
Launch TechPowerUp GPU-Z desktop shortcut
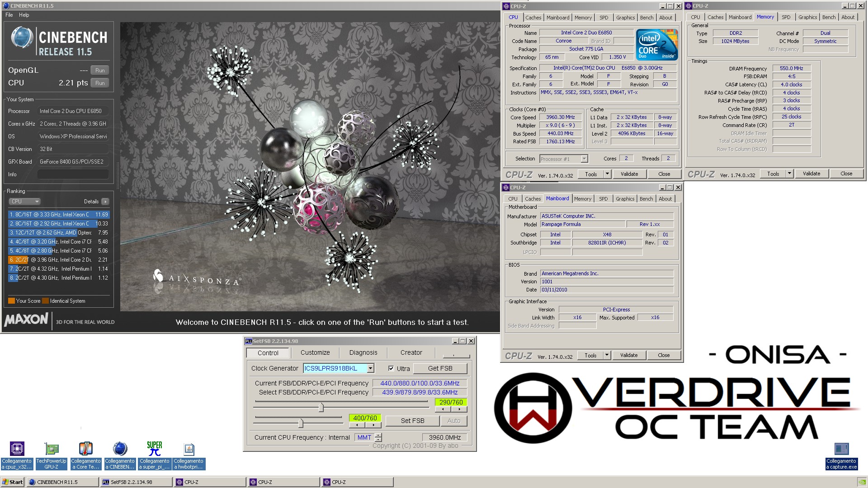pyautogui.click(x=51, y=455)
